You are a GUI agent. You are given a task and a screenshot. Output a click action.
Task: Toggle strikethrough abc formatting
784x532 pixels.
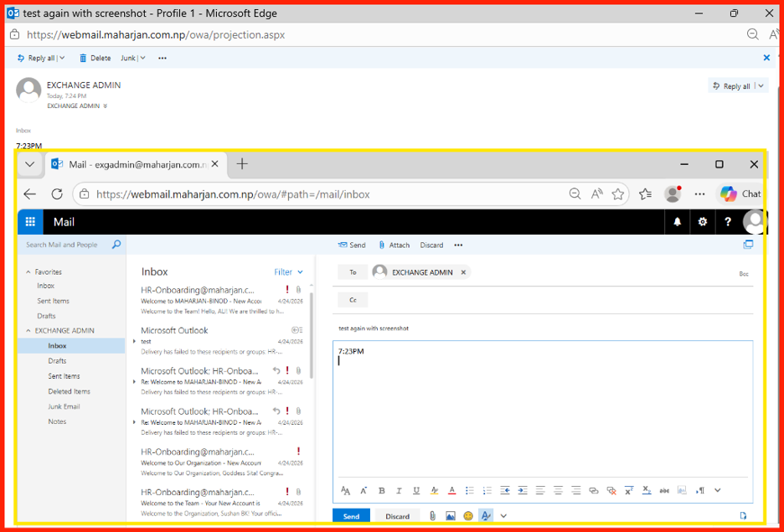(x=664, y=490)
